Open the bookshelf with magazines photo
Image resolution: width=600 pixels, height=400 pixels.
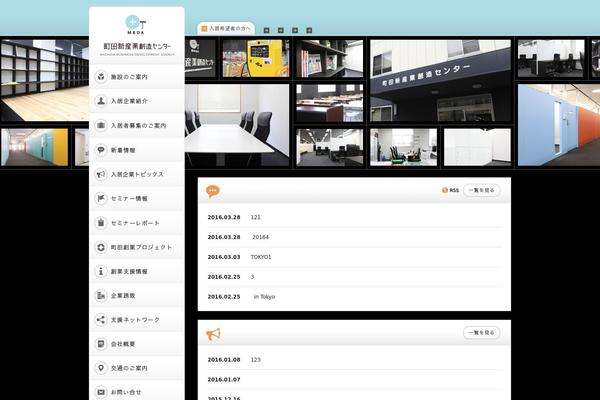tap(329, 59)
